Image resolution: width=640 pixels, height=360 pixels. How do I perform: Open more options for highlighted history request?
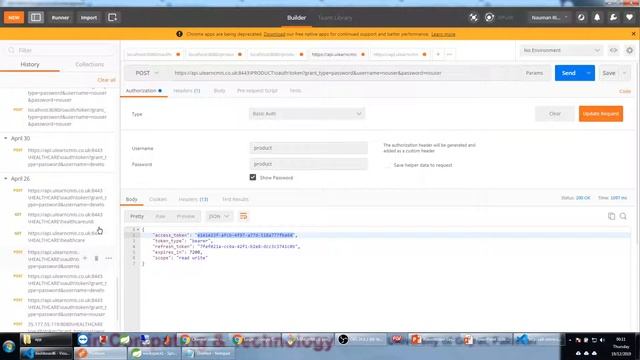tap(109, 258)
